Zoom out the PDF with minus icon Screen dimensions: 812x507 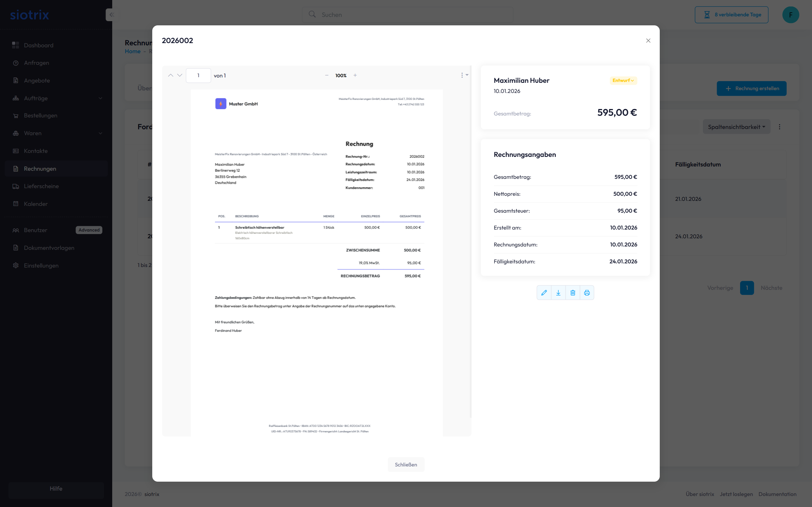coord(326,75)
